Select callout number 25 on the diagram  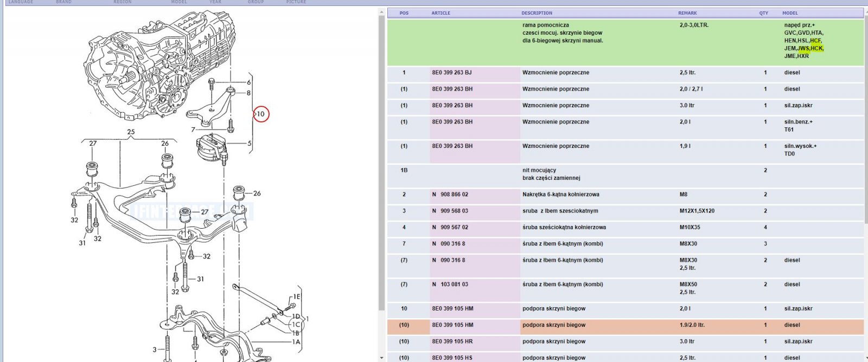[131, 132]
